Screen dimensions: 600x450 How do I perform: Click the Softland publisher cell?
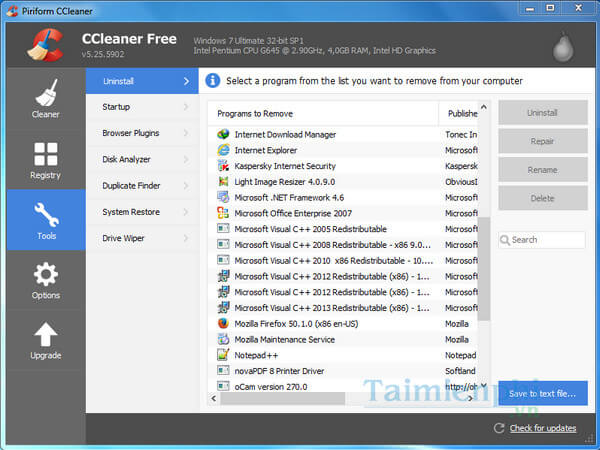(x=460, y=371)
